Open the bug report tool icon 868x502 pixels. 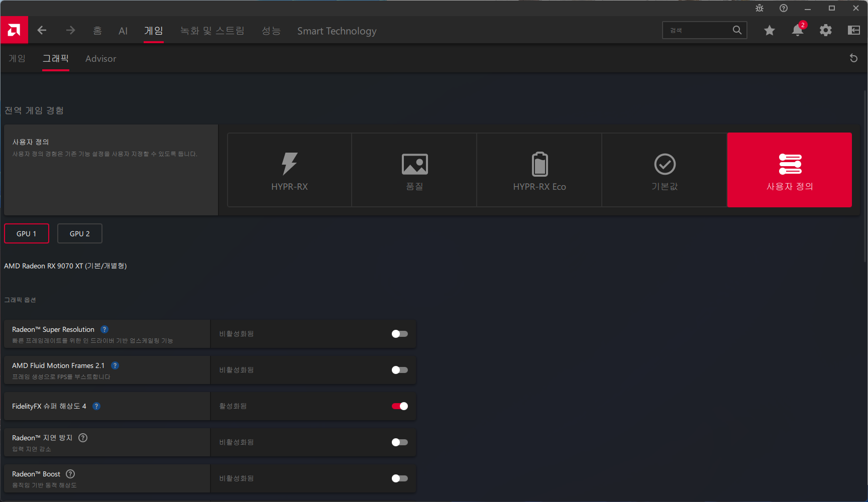pyautogui.click(x=759, y=8)
